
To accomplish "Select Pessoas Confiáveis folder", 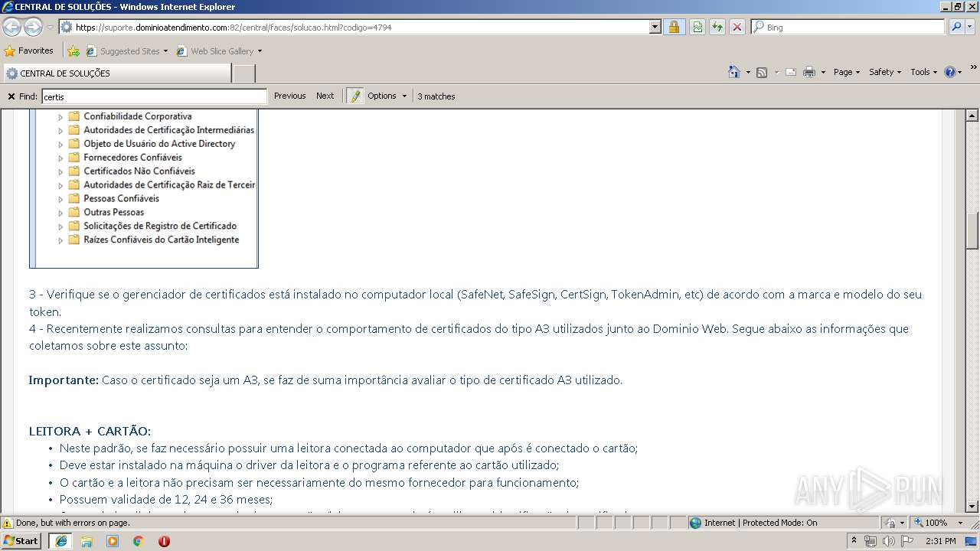I will [121, 199].
